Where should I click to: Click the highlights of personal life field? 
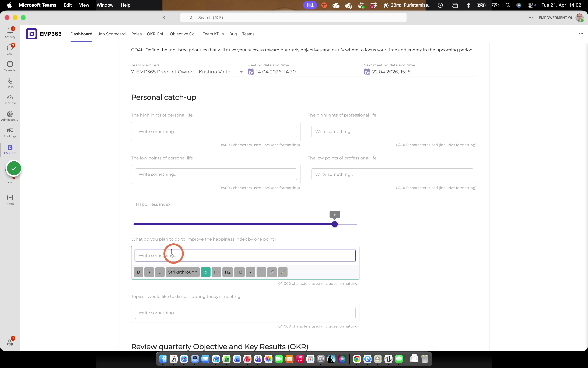216,131
